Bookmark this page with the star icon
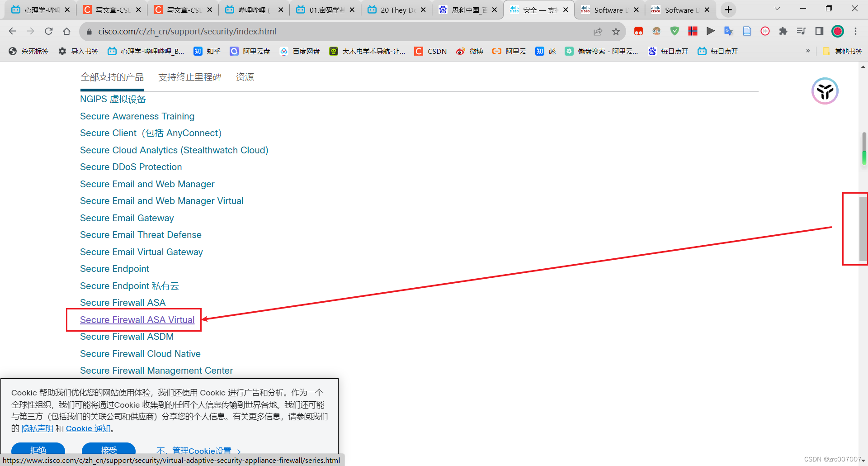The height and width of the screenshot is (466, 868). (616, 31)
